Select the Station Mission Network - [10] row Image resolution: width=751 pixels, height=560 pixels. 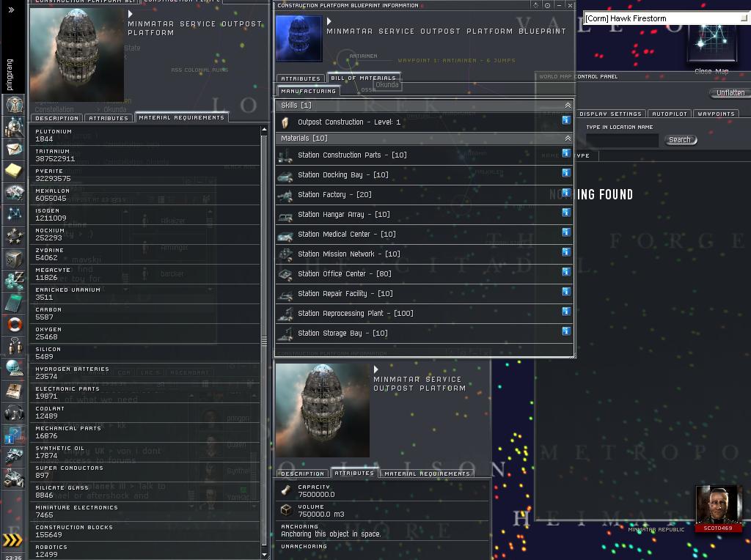(x=425, y=254)
